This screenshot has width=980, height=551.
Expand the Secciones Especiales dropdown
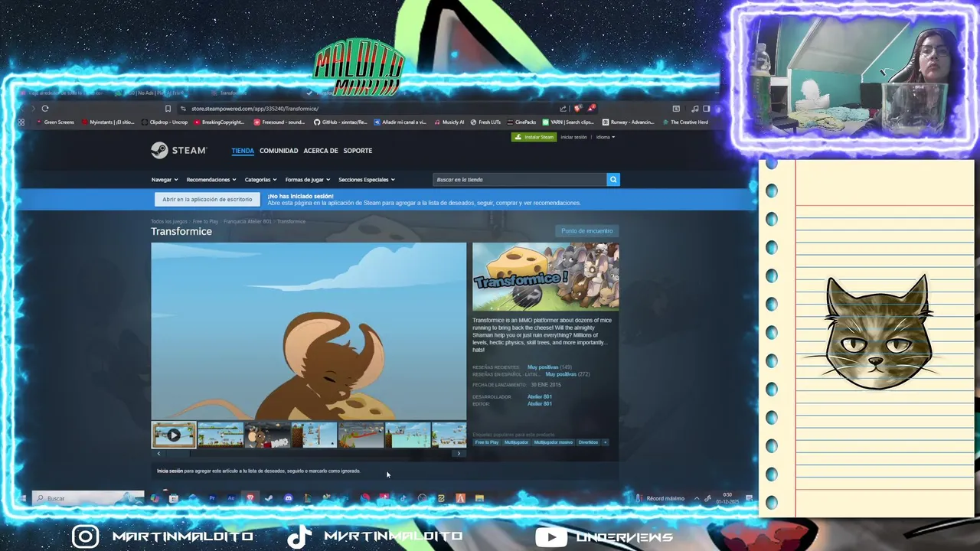coord(367,180)
